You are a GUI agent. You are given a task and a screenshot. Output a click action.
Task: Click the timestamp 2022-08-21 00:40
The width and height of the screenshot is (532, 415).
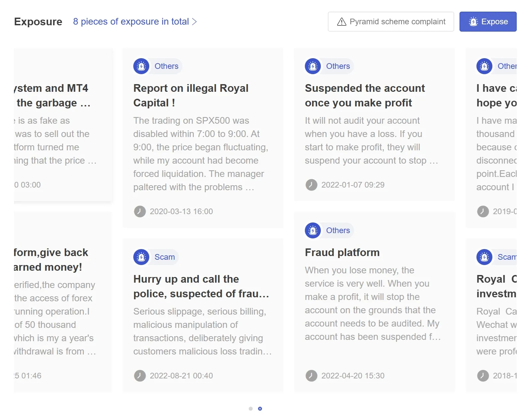click(x=181, y=376)
